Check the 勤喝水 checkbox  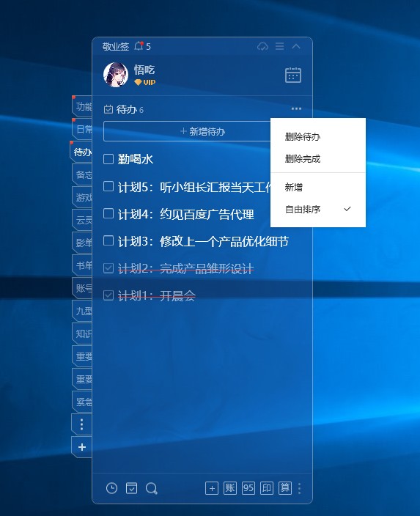pos(108,159)
